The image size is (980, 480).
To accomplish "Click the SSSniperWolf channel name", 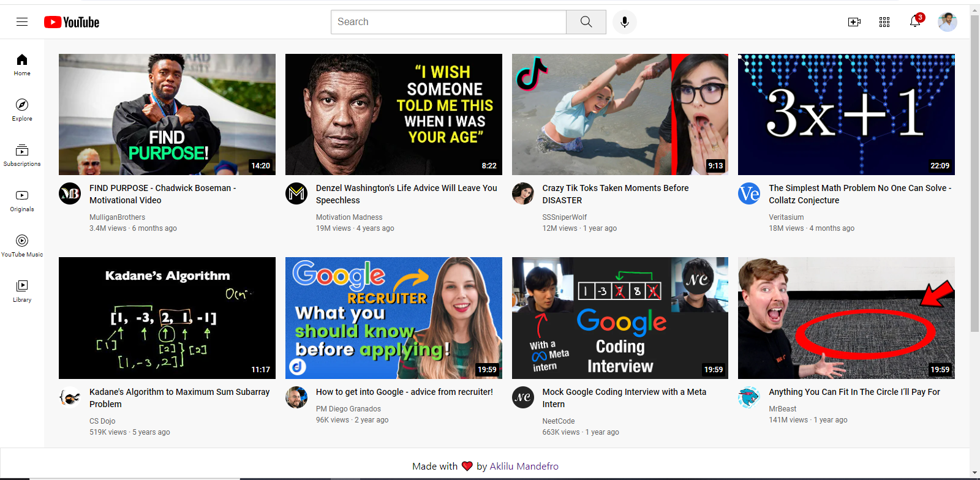I will pyautogui.click(x=565, y=217).
